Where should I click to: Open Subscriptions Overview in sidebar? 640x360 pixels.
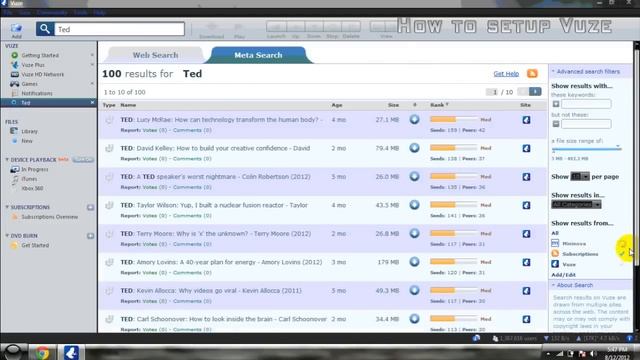49,217
